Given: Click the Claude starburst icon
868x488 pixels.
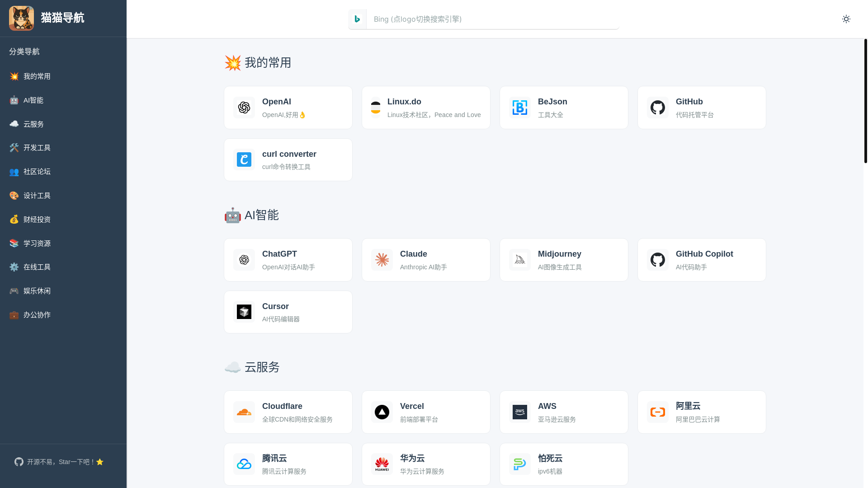Looking at the screenshot, I should coord(382,260).
